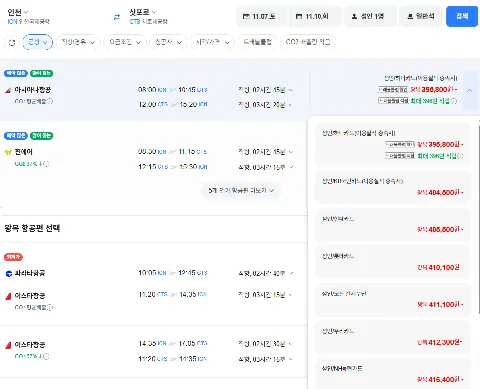This screenshot has width=480, height=389.
Task: Click the 398,800 price in Asiana row
Action: [x=437, y=90]
